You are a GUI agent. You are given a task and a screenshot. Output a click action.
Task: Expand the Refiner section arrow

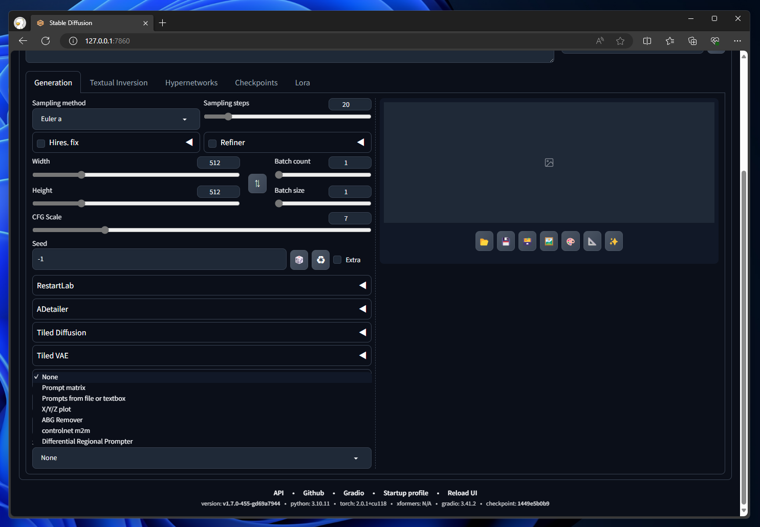[x=361, y=142]
